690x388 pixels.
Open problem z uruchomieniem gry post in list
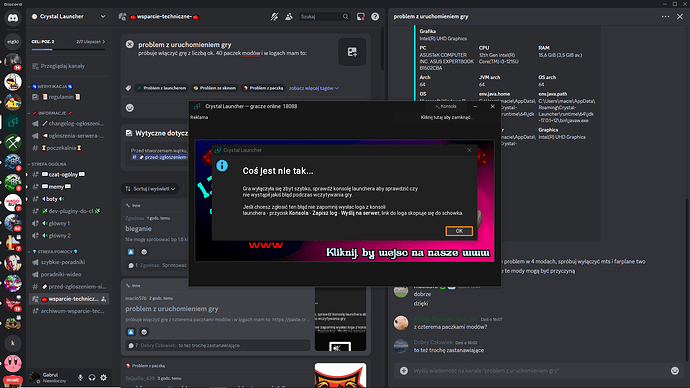pos(172,309)
